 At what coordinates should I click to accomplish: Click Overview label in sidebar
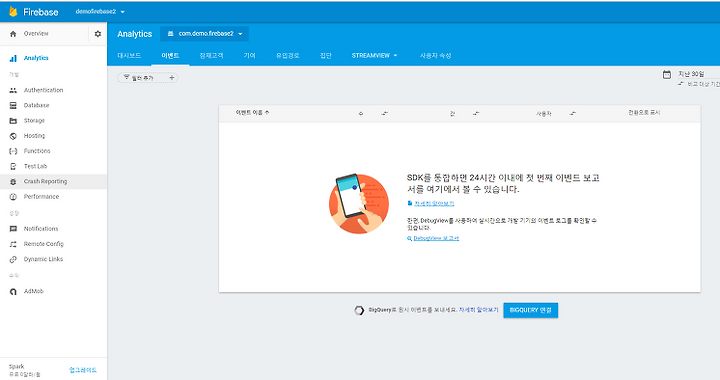pos(36,34)
